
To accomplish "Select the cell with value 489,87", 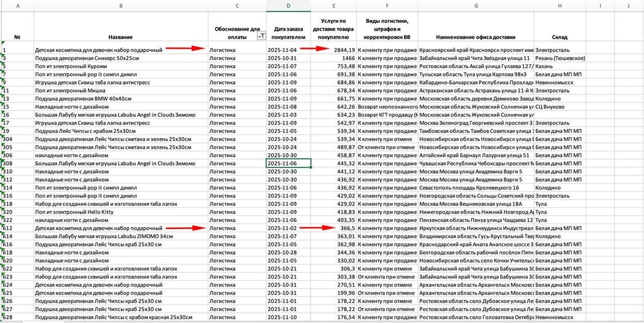I will pos(333,146).
